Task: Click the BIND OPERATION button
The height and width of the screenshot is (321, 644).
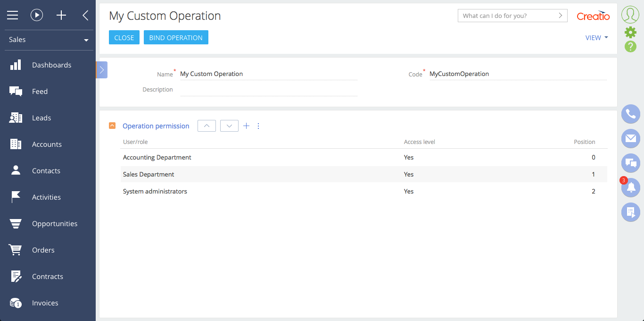Action: point(176,38)
